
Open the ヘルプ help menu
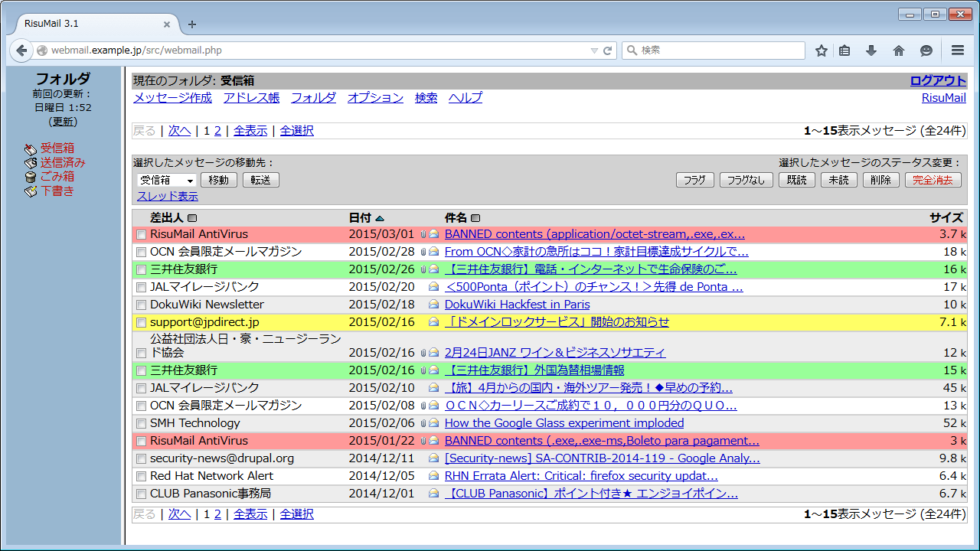(x=465, y=98)
